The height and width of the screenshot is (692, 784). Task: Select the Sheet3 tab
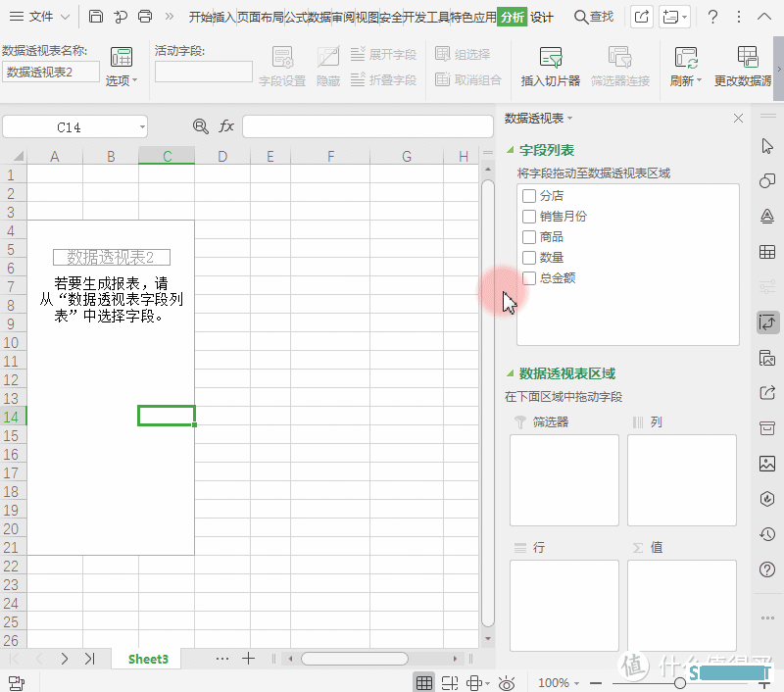pyautogui.click(x=148, y=659)
